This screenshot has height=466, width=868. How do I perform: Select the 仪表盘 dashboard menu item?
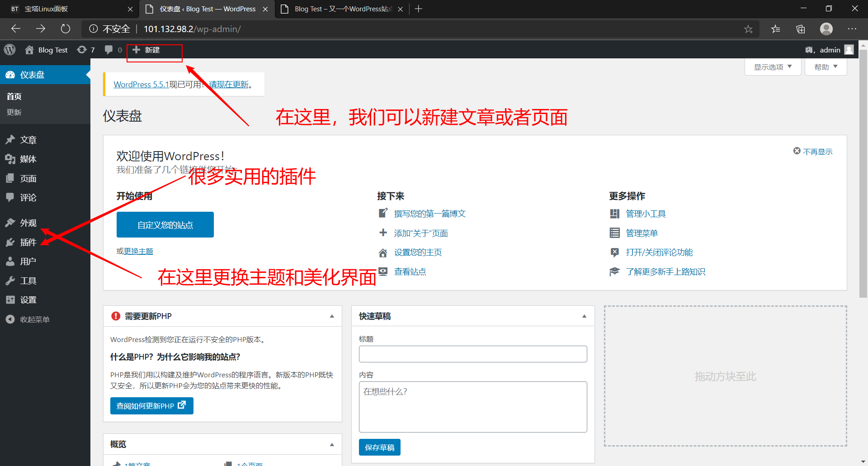click(45, 75)
